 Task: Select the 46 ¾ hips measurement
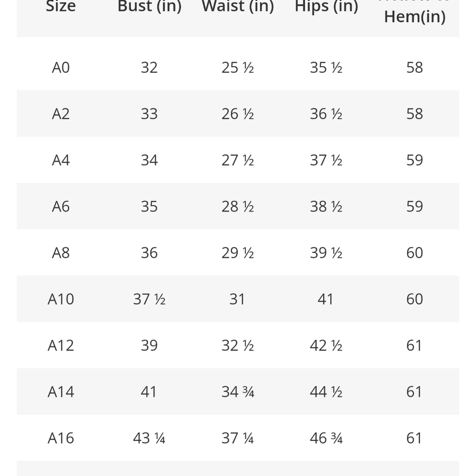coord(326,437)
